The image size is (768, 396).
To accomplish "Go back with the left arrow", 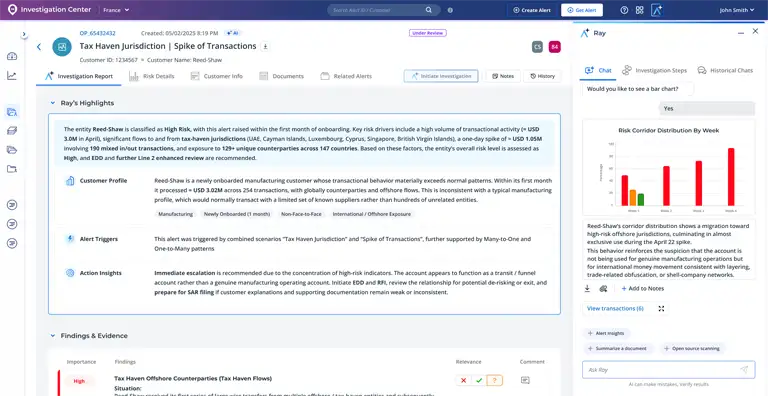I will (x=39, y=47).
